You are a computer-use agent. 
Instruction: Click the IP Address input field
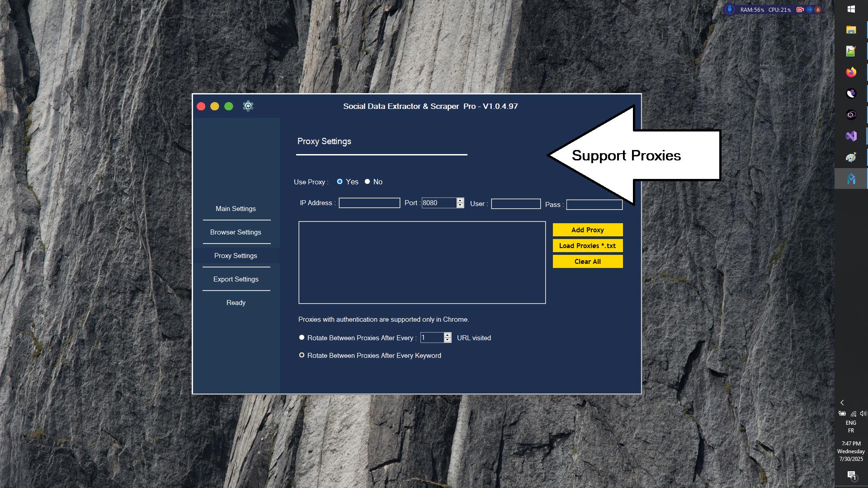click(x=369, y=203)
